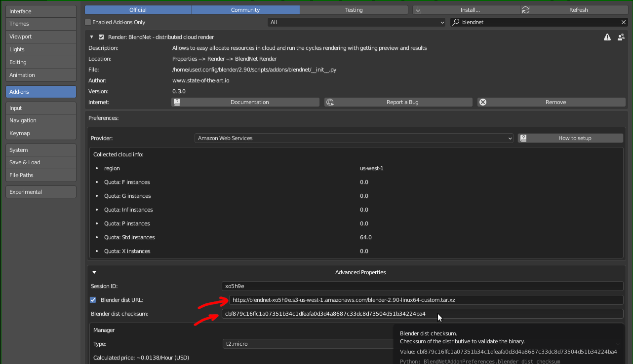Click the How to setup button

pos(571,138)
